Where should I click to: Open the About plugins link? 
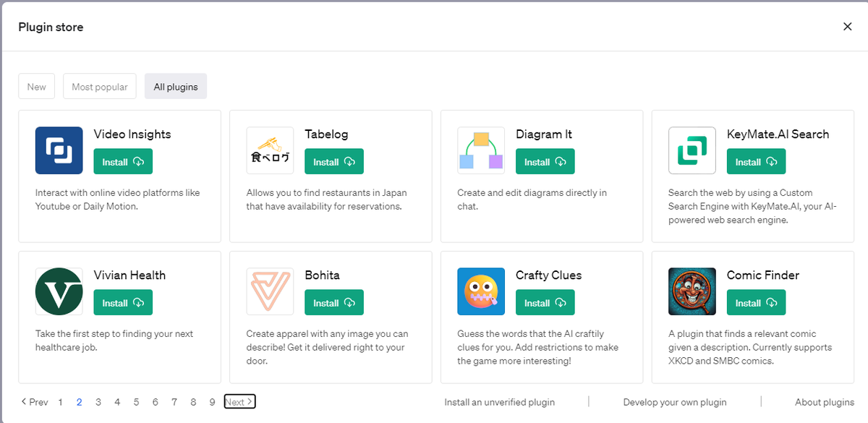[x=825, y=402]
